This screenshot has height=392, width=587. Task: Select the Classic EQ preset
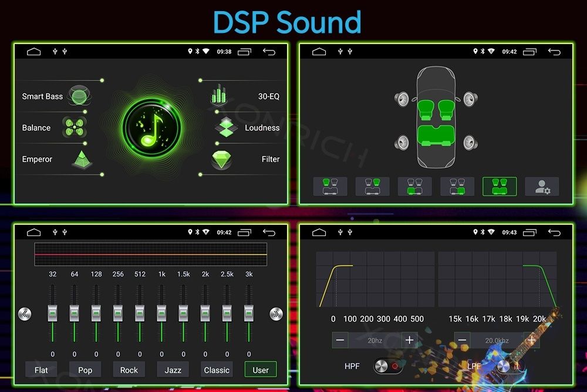(x=217, y=370)
